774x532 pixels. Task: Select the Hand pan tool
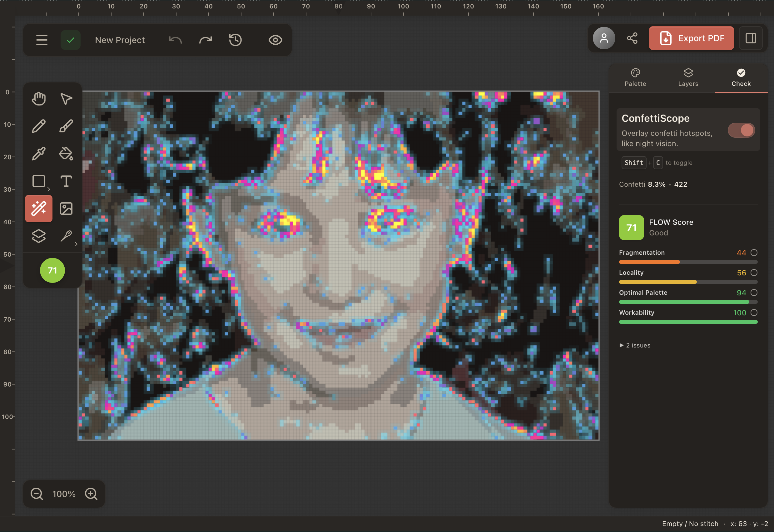click(39, 99)
